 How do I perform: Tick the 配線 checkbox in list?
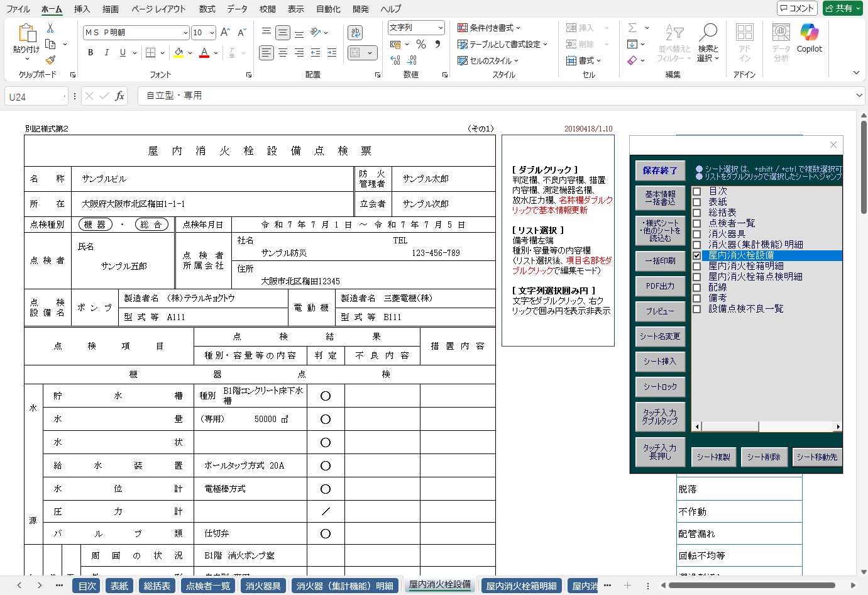click(696, 287)
